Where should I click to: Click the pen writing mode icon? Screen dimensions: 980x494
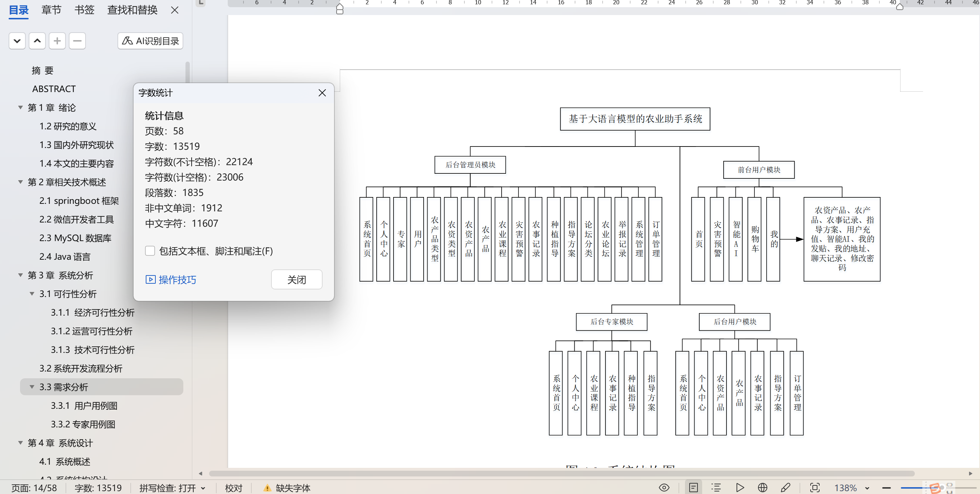click(x=785, y=488)
